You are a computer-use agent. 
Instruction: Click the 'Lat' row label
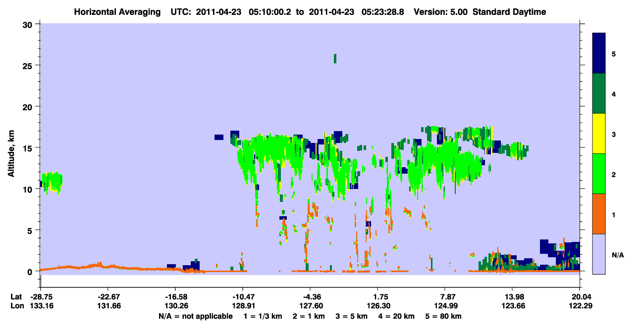(x=16, y=297)
